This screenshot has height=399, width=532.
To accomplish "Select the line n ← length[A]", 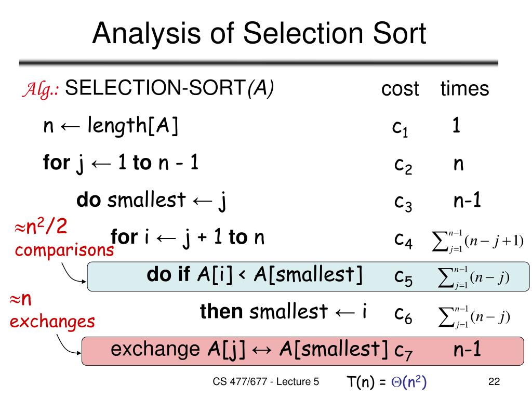I will coord(111,126).
